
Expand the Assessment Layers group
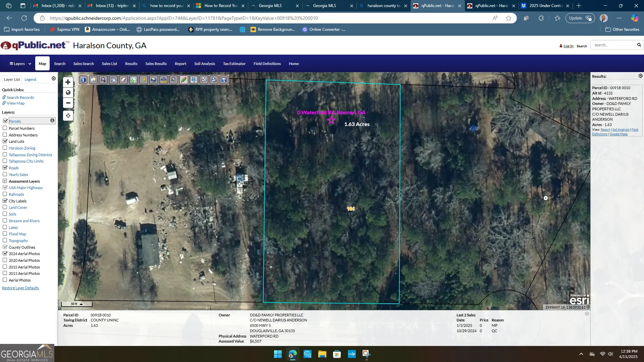coord(5,181)
